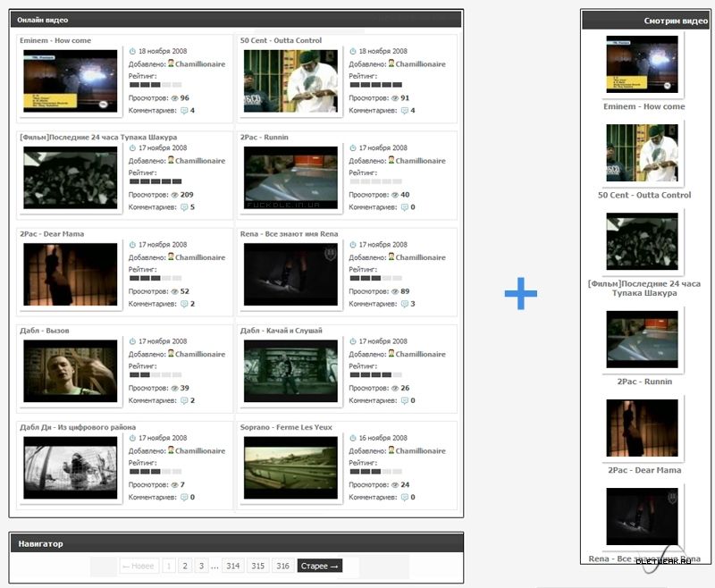Viewport: 715px width, 588px height.
Task: Click the comment bubble icon on the 50 Cent - Outta Control card
Action: [x=405, y=111]
